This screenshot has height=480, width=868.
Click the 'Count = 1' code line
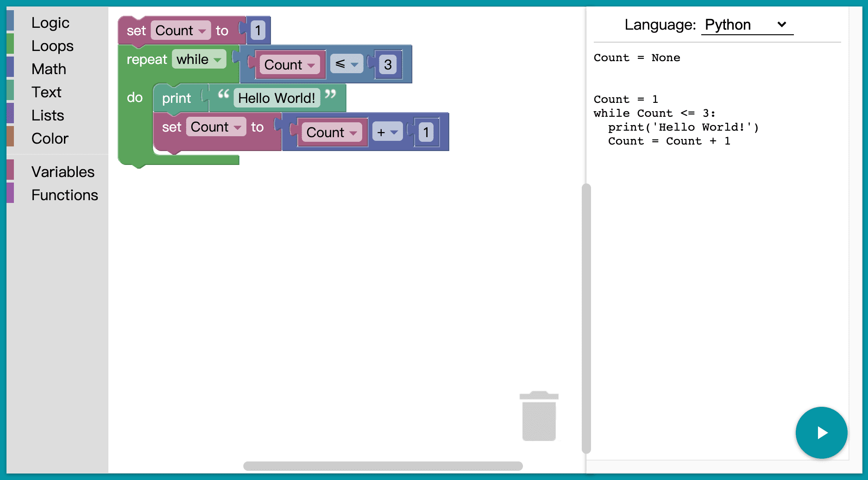[x=626, y=100]
